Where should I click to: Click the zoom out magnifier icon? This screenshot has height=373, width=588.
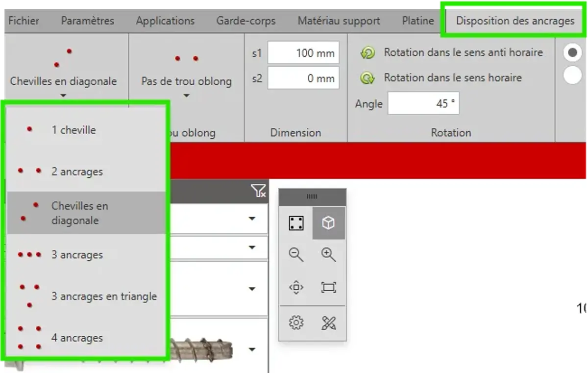[x=296, y=255]
